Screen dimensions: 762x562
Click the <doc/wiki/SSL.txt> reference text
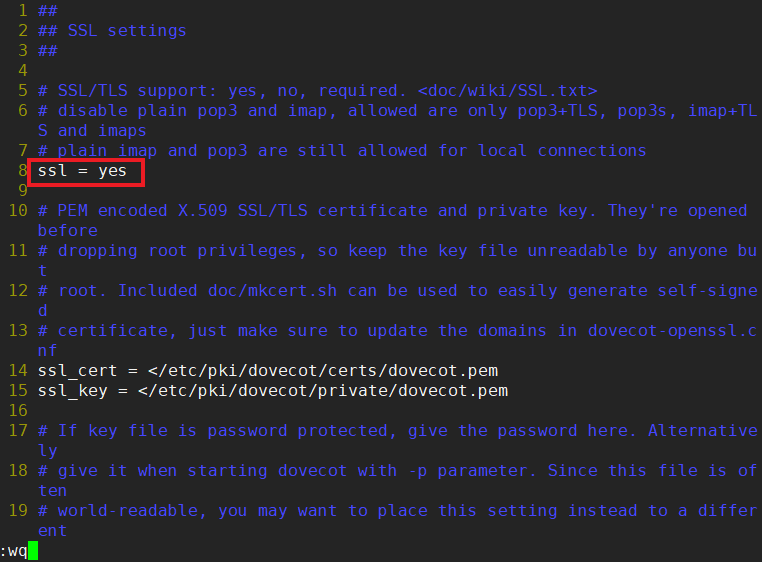point(507,91)
